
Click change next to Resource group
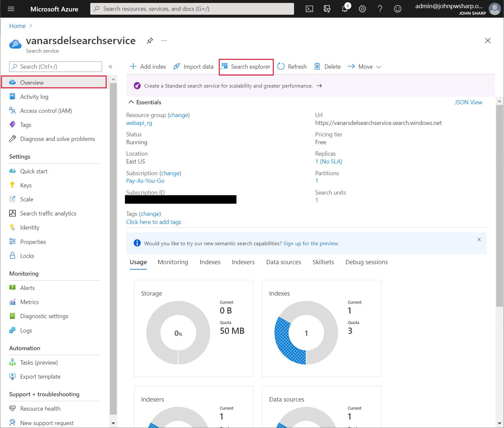179,115
